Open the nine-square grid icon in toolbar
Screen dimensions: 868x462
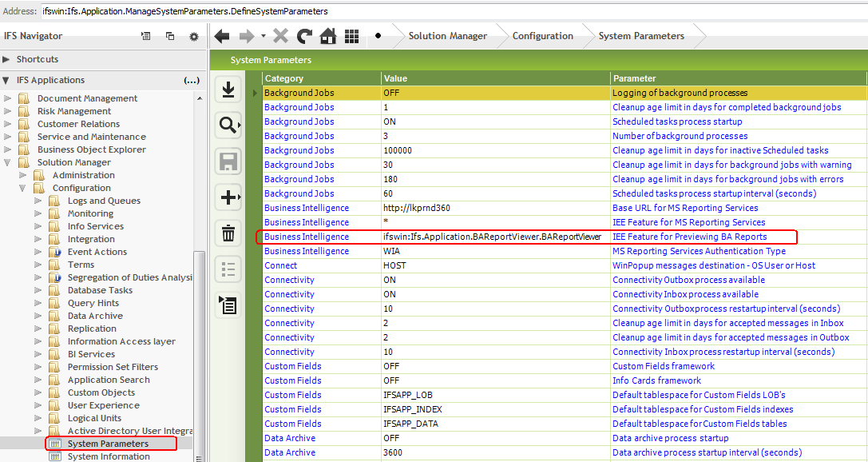pyautogui.click(x=351, y=36)
